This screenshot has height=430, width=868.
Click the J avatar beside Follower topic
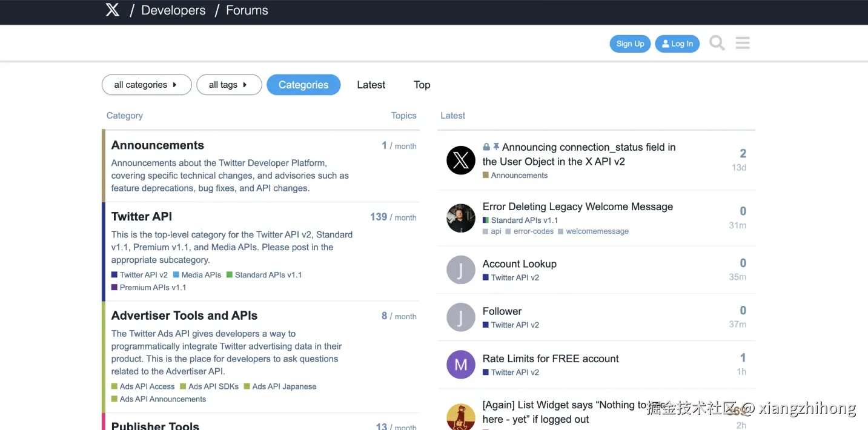(461, 317)
